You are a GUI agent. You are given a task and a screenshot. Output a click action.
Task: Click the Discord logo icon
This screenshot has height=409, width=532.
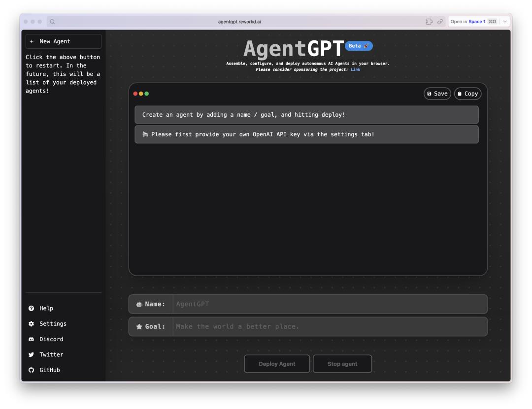tap(31, 339)
